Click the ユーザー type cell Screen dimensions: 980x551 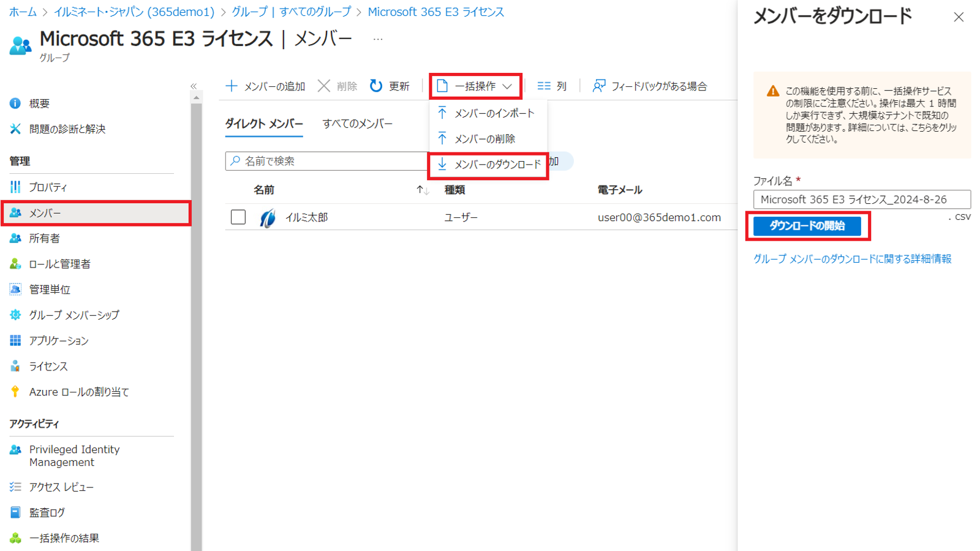(461, 217)
